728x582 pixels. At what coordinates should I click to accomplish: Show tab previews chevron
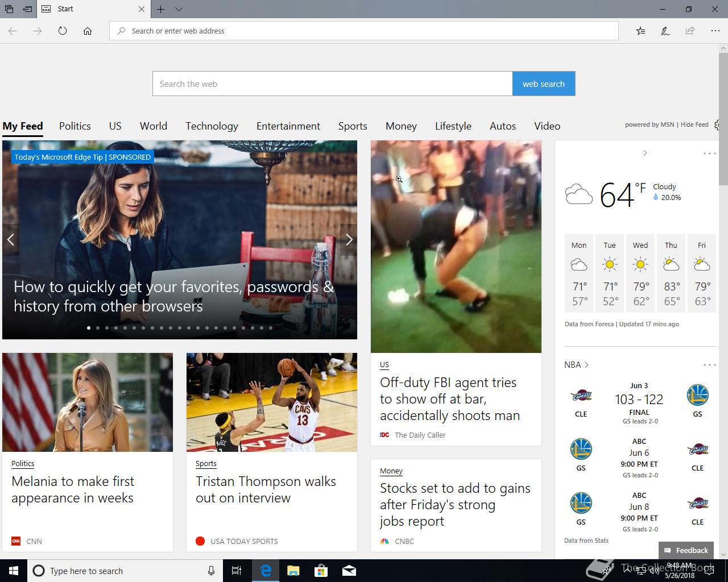pos(179,9)
